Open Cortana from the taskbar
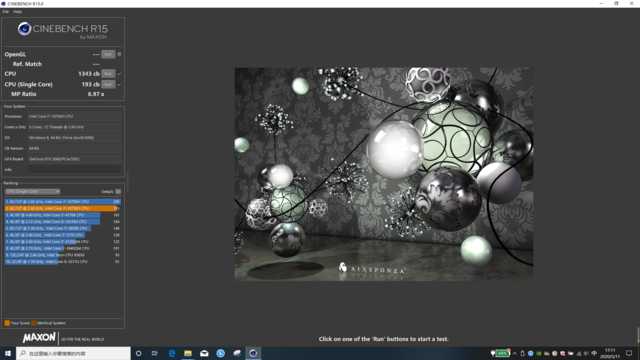 [x=139, y=353]
